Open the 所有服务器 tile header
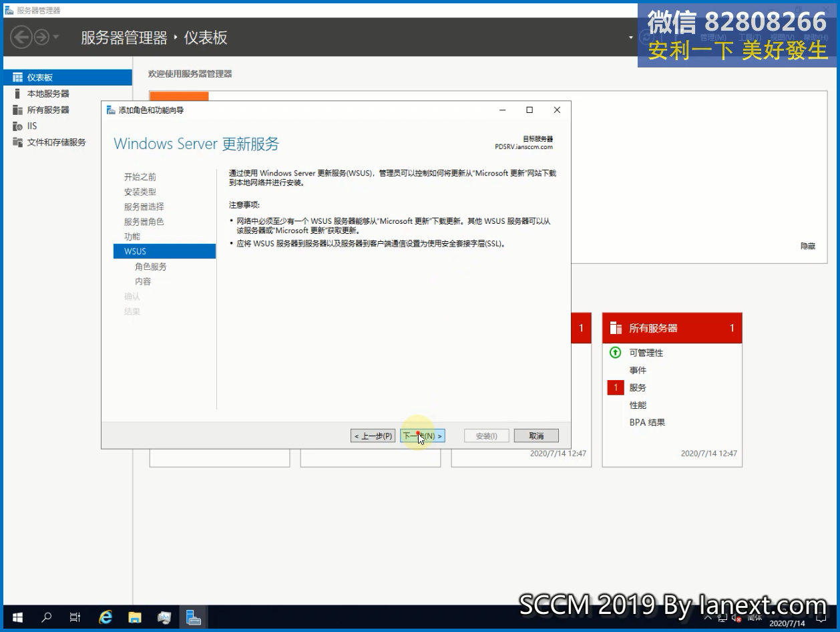Image resolution: width=840 pixels, height=632 pixels. click(x=672, y=328)
